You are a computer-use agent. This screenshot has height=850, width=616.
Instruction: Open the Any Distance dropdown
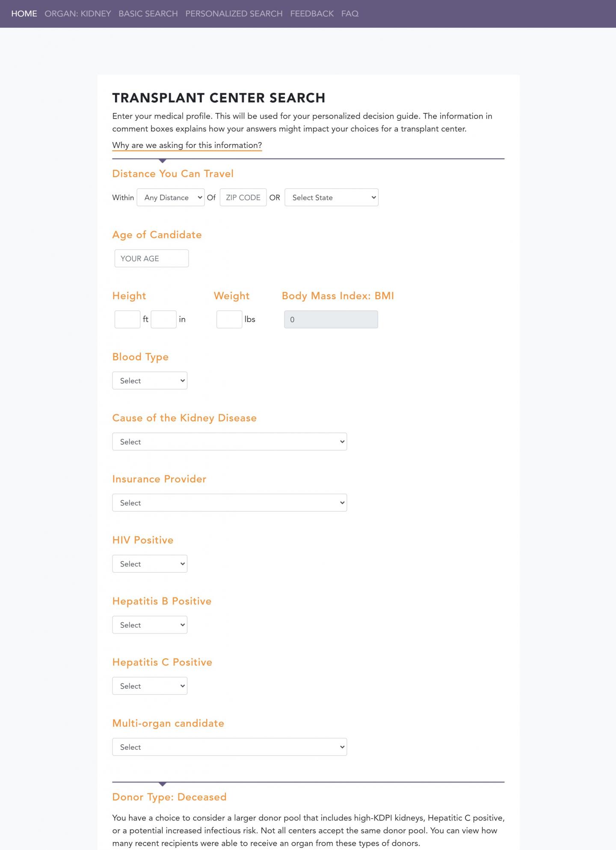coord(170,197)
